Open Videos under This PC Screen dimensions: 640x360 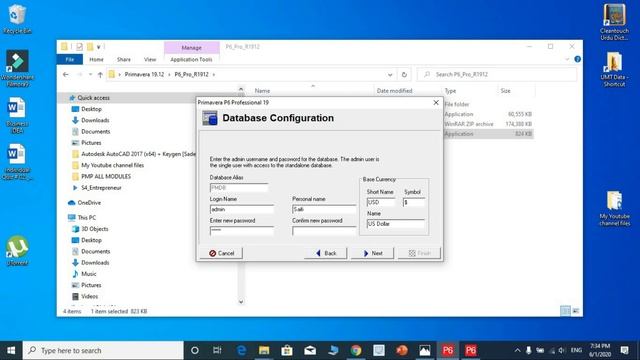[x=89, y=296]
